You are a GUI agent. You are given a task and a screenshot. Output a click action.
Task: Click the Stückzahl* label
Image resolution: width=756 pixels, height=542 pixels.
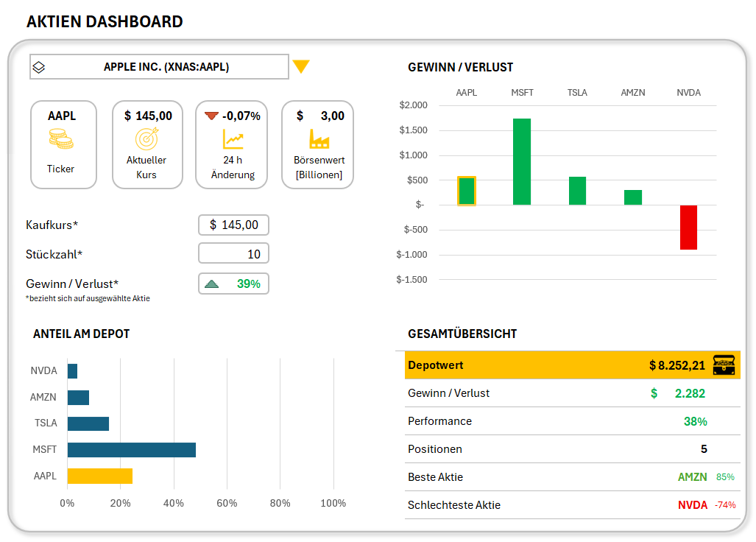point(54,255)
